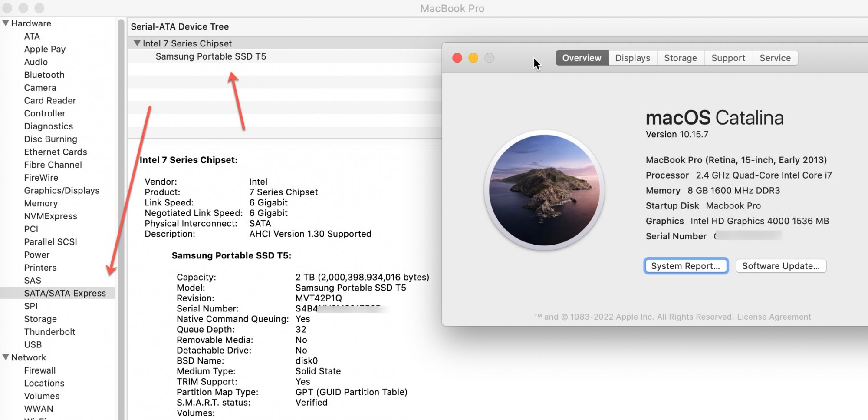
Task: Open the Storage tab in About This Mac
Action: (681, 58)
